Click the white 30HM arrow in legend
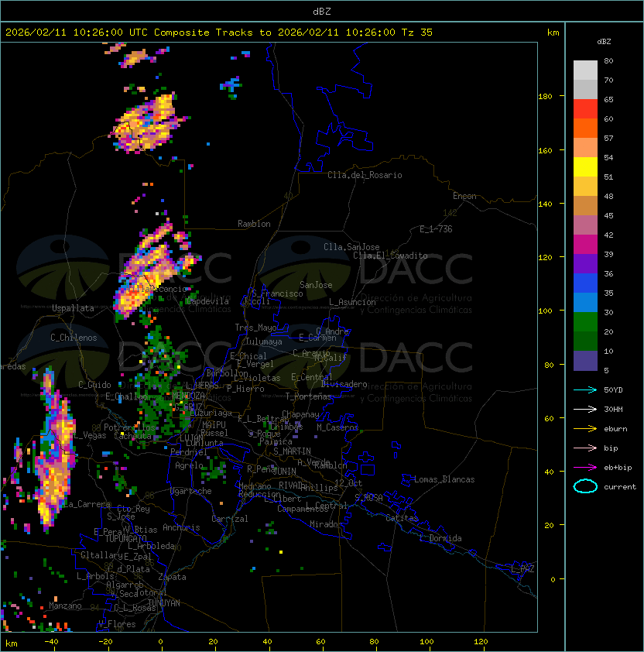This screenshot has height=652, width=644. click(x=585, y=410)
